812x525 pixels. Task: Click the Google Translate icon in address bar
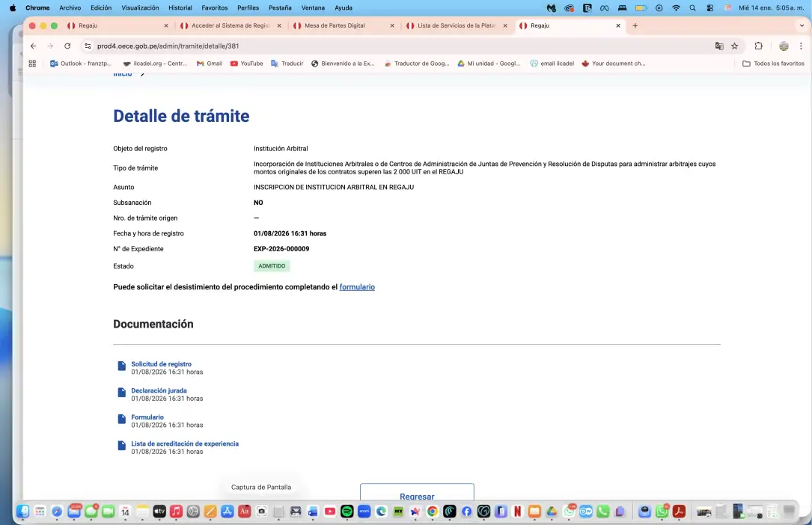coord(719,46)
